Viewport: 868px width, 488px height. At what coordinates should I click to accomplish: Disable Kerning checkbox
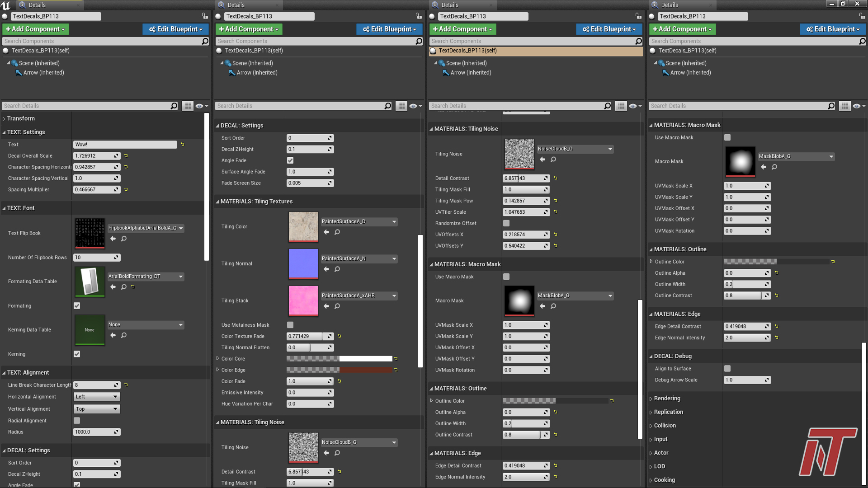point(77,354)
